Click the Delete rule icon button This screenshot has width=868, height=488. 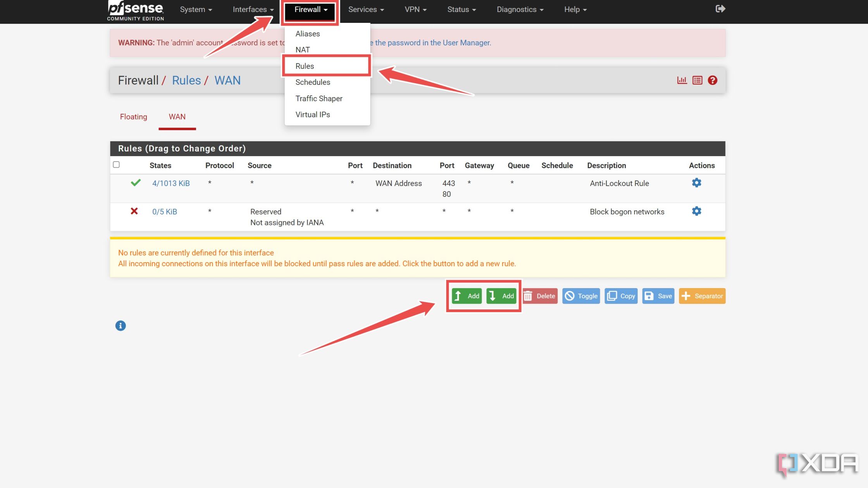coord(539,296)
